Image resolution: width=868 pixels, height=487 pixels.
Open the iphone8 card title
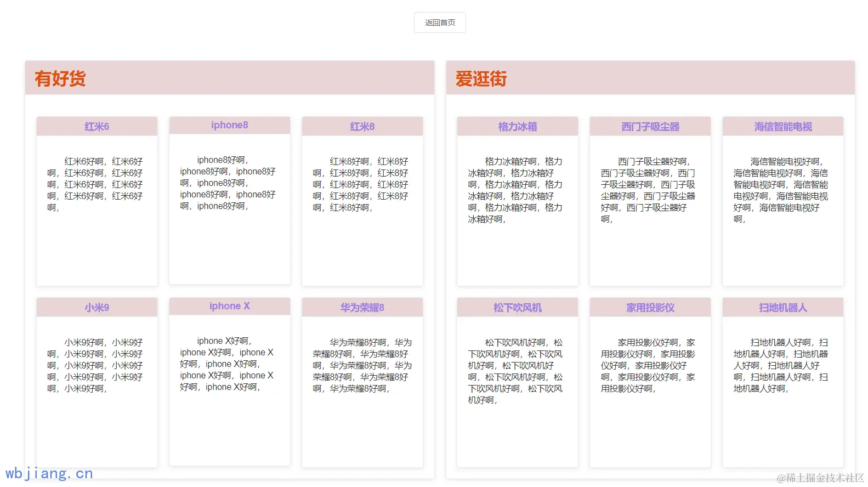230,125
